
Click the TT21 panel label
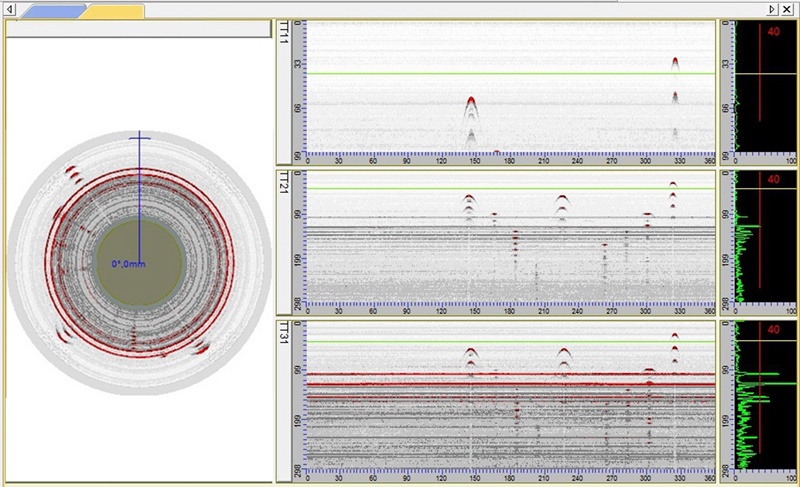coord(284,181)
